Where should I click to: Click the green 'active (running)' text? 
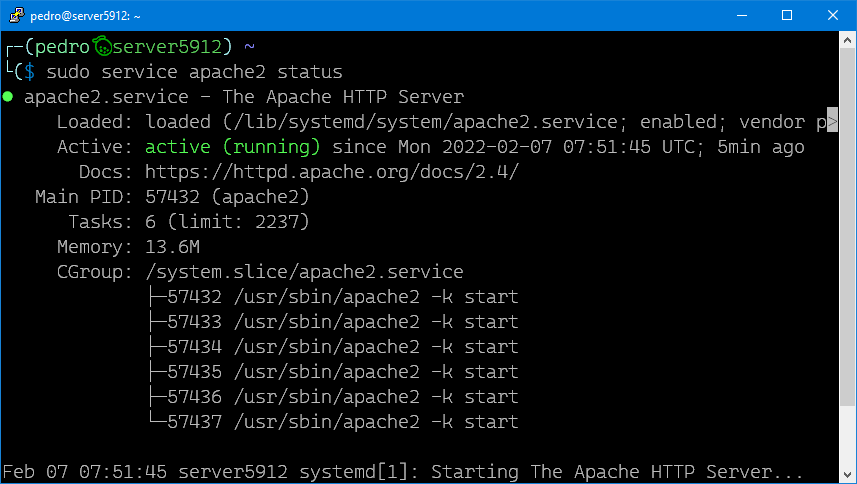click(232, 147)
